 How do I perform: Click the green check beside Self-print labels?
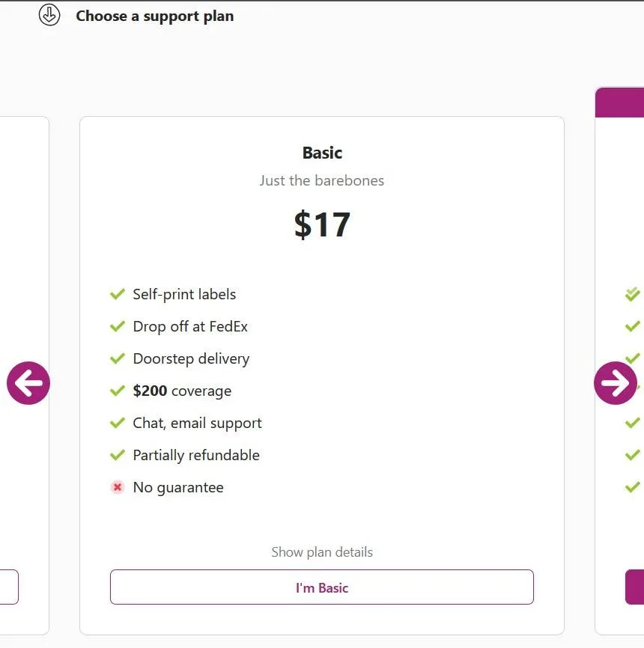tap(118, 294)
